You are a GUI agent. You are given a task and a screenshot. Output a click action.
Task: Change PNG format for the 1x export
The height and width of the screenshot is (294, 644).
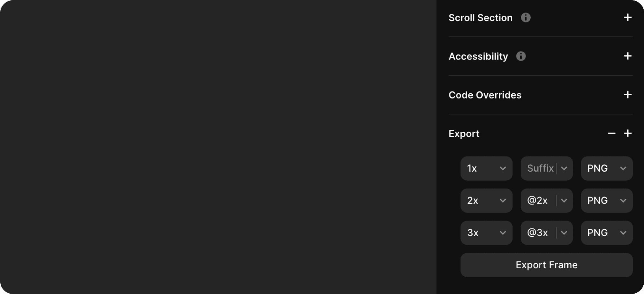(607, 168)
